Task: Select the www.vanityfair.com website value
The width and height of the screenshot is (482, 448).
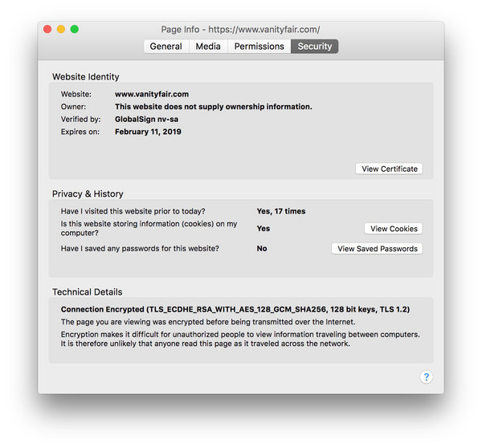Action: tap(152, 94)
